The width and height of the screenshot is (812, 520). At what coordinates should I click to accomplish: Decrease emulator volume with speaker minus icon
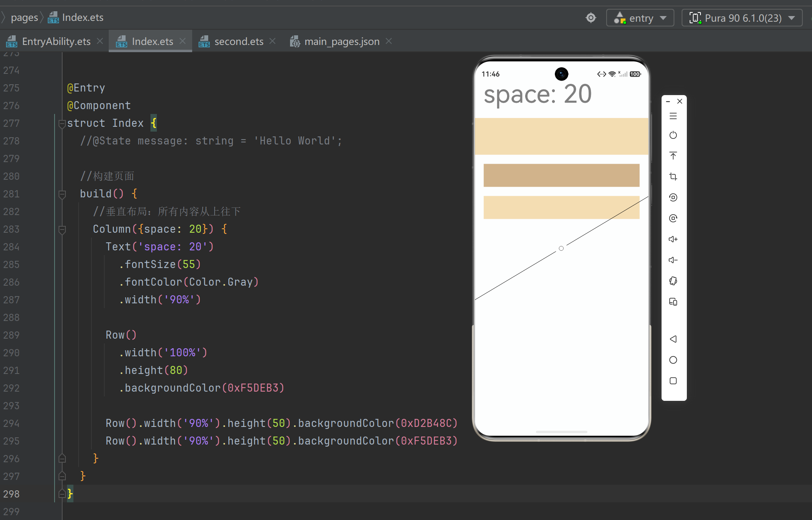pos(673,260)
